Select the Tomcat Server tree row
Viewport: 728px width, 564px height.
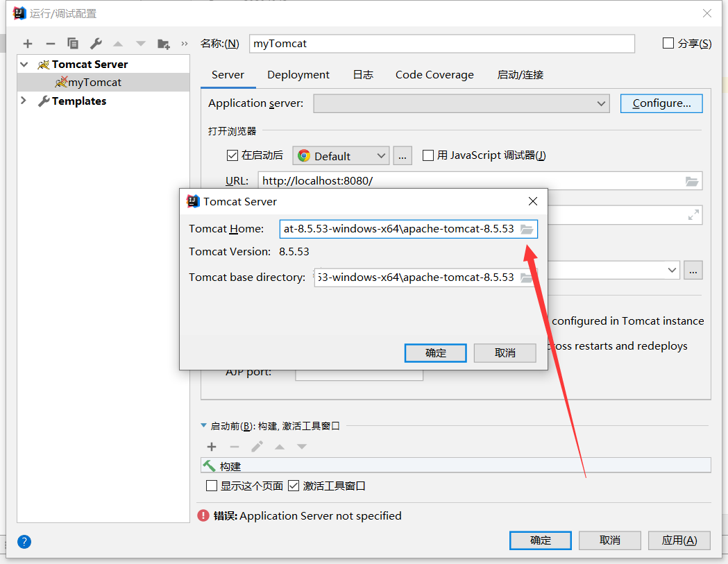tap(103, 64)
